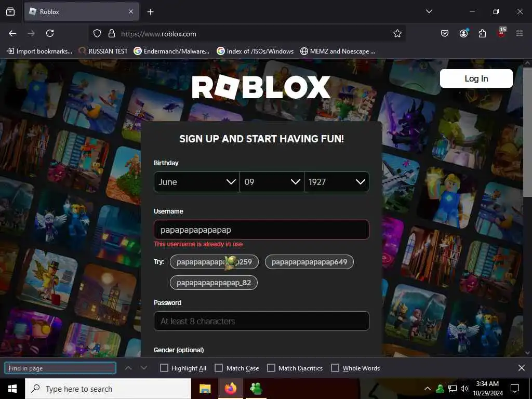Open the Firefox hamburger menu
This screenshot has width=532, height=399.
(x=520, y=33)
